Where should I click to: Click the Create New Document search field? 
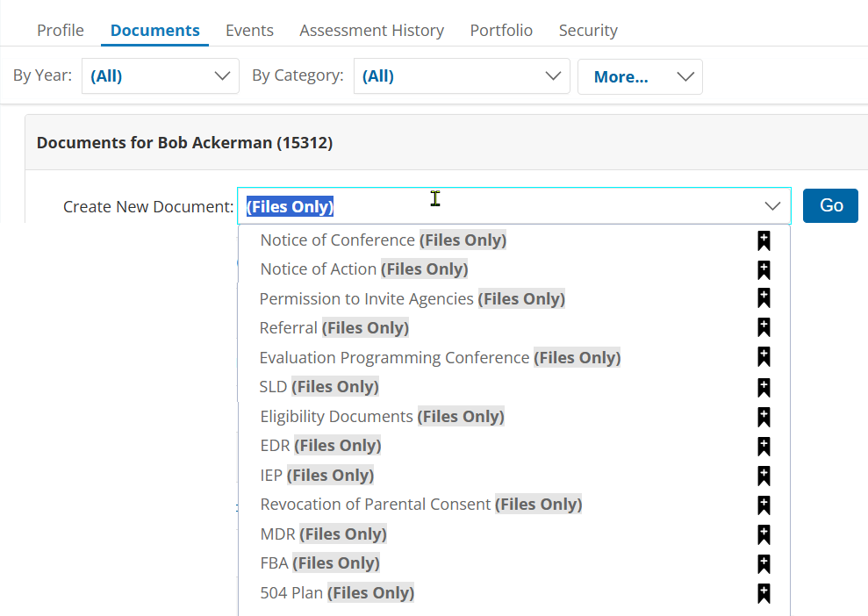click(500, 206)
